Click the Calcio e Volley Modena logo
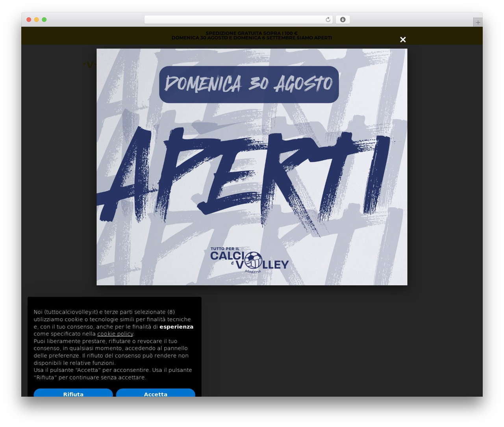Screen dimensions: 504x427 tap(250, 261)
